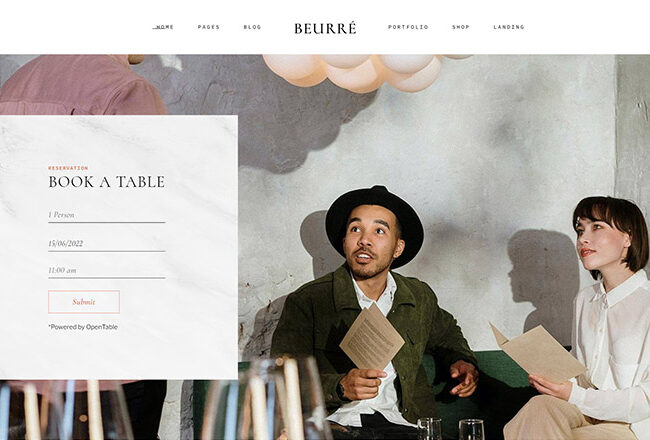Click the Book a Table heading
Screen dimensions: 650x440
(107, 182)
